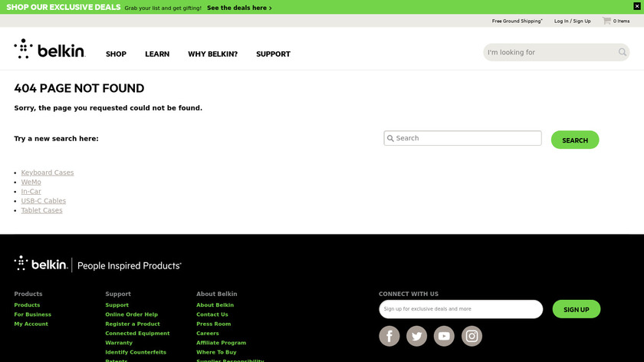Open Contact Us link
This screenshot has width=644, height=362.
[212, 314]
